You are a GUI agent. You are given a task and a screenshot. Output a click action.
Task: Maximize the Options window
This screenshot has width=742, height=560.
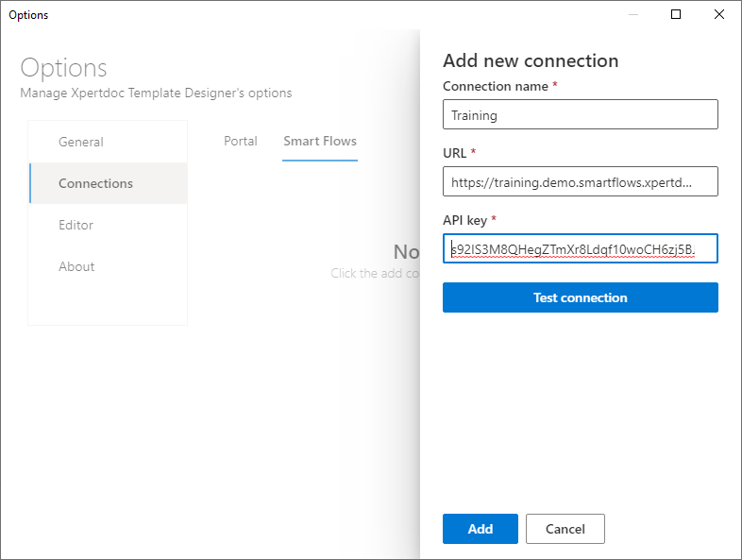pos(676,15)
